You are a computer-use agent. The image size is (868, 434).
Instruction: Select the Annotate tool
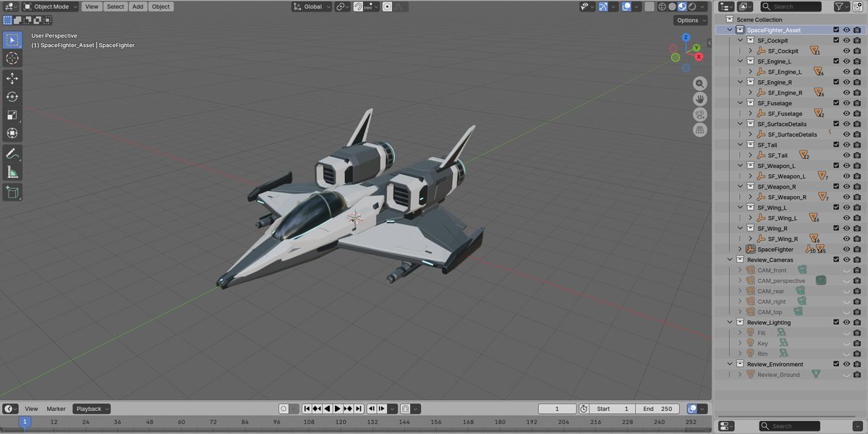12,153
